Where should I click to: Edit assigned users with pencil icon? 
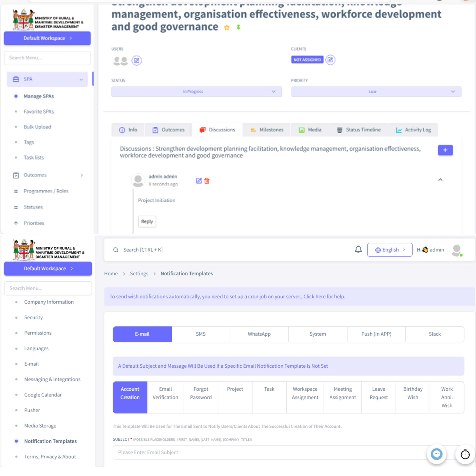136,60
